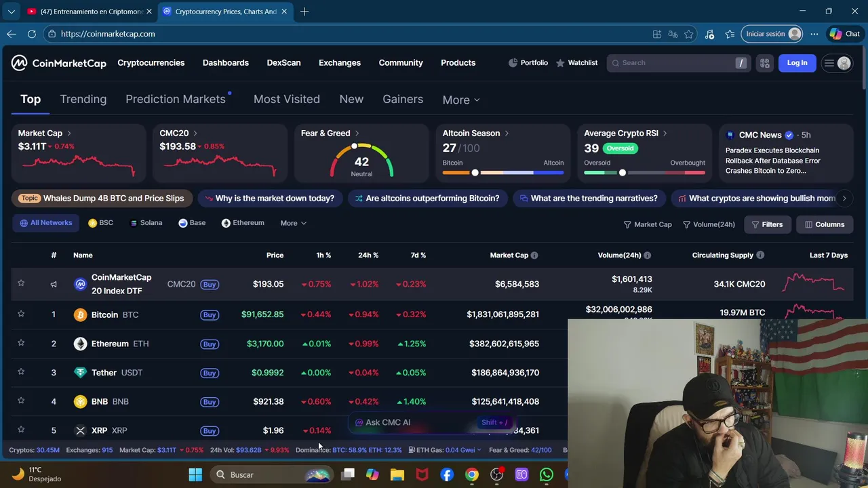Click the Altcoin Season slider bar
Screen dimensions: 868x488
(x=503, y=173)
